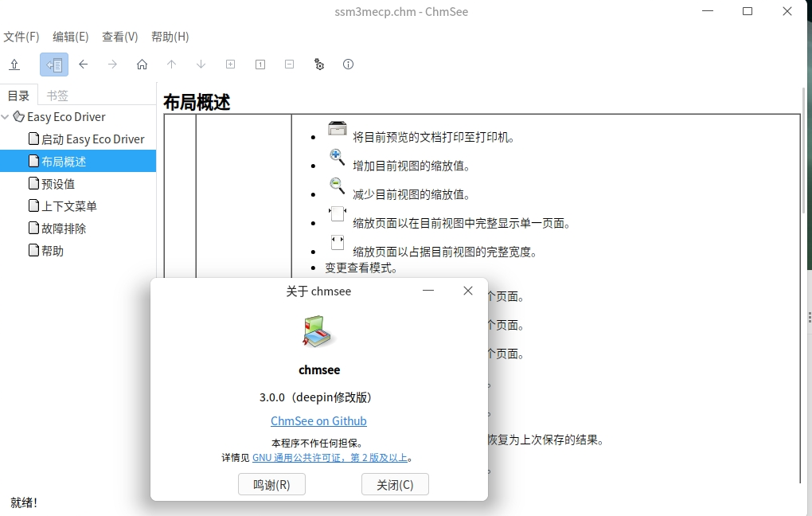This screenshot has width=812, height=516.
Task: Click the chmsee book logo in dialog
Action: click(x=318, y=331)
